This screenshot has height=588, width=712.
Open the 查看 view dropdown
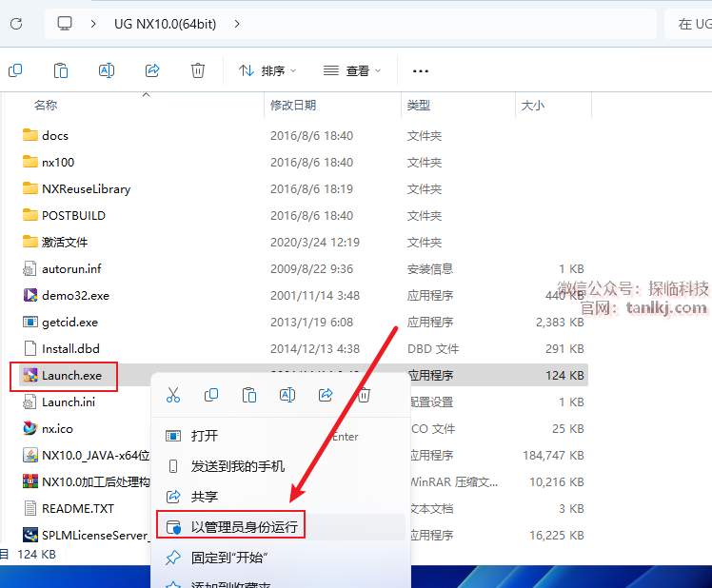click(352, 70)
